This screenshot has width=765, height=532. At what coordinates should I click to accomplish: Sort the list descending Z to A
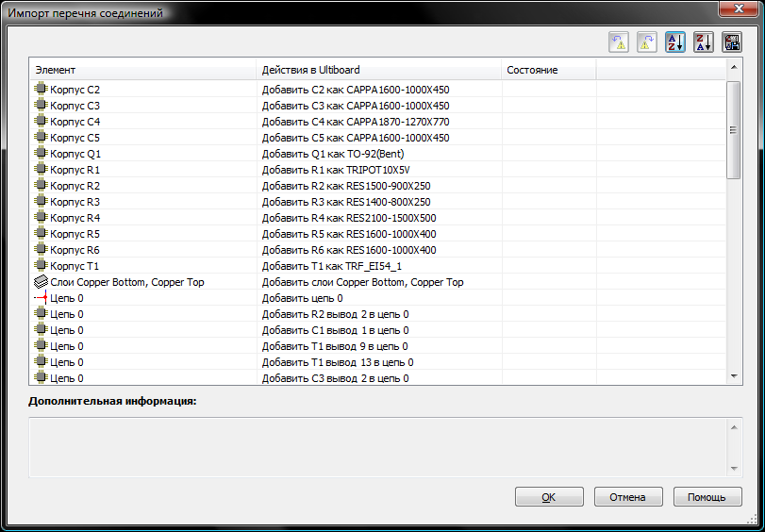[704, 42]
